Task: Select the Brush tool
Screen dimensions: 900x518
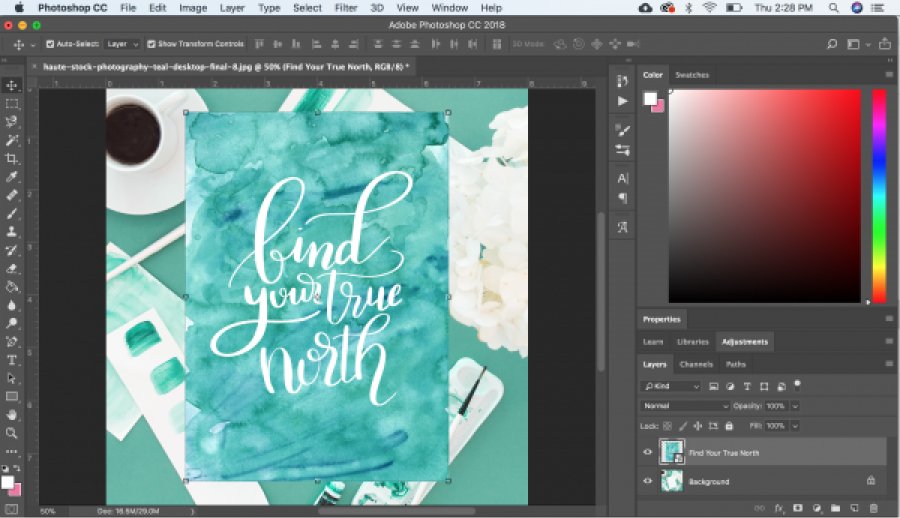Action: click(x=11, y=214)
